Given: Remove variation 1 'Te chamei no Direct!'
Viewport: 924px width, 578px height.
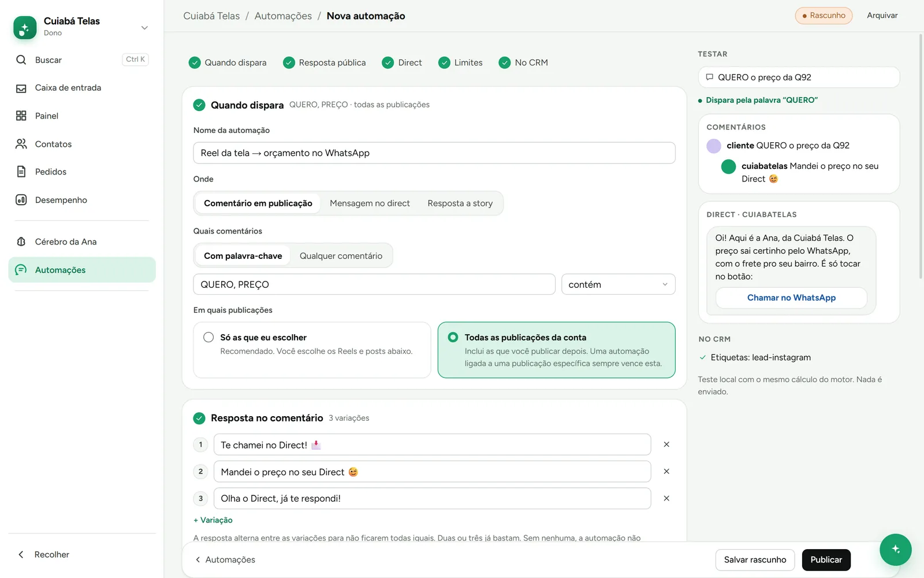Looking at the screenshot, I should (666, 444).
